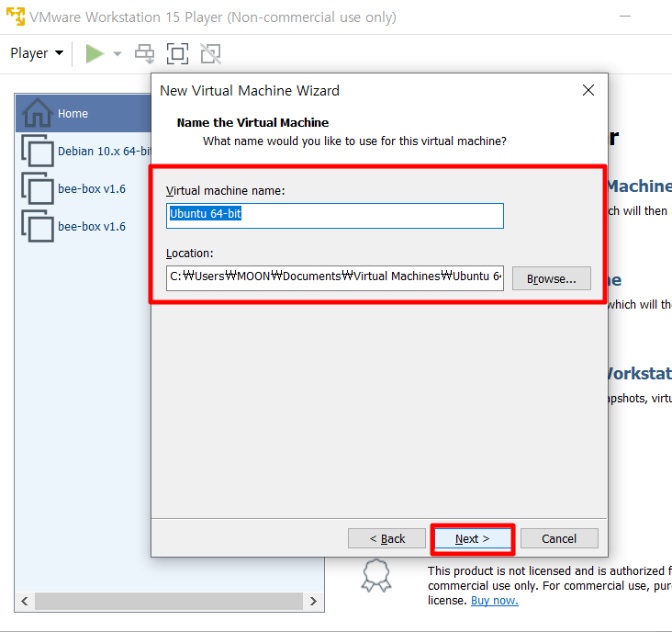Open the Player menu dropdown
Screen dimensions: 672x632
click(x=37, y=53)
